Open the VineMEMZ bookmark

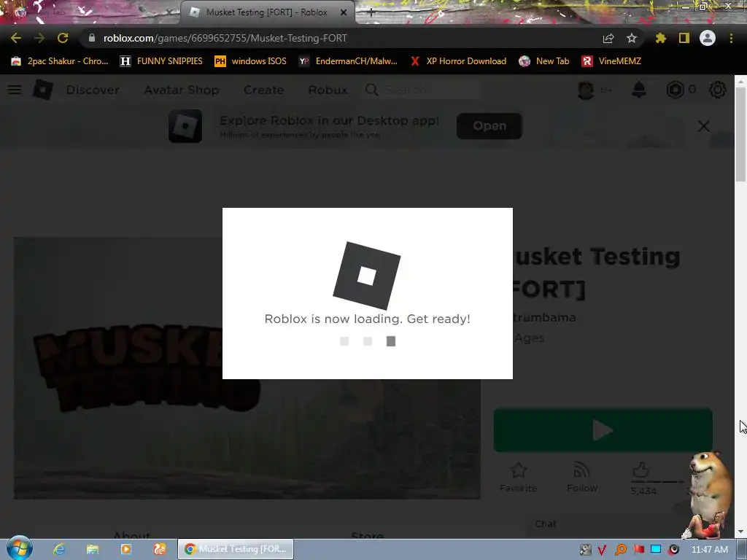click(611, 61)
